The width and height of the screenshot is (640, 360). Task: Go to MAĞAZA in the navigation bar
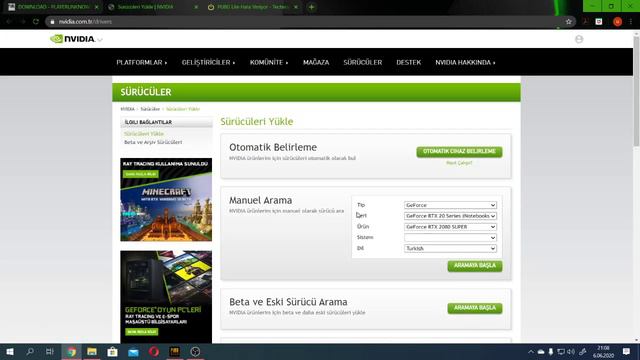point(316,62)
